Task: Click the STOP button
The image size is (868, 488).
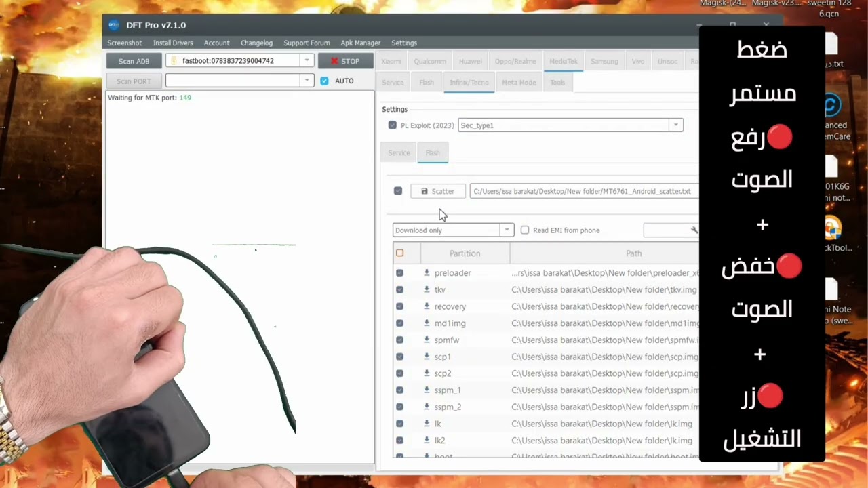Action: (346, 61)
